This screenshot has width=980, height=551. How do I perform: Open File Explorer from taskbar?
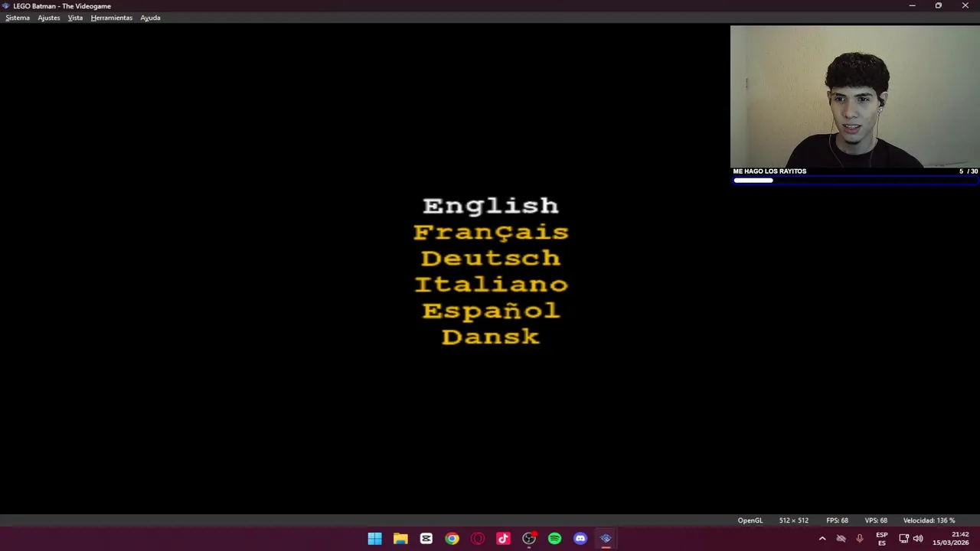pyautogui.click(x=400, y=539)
